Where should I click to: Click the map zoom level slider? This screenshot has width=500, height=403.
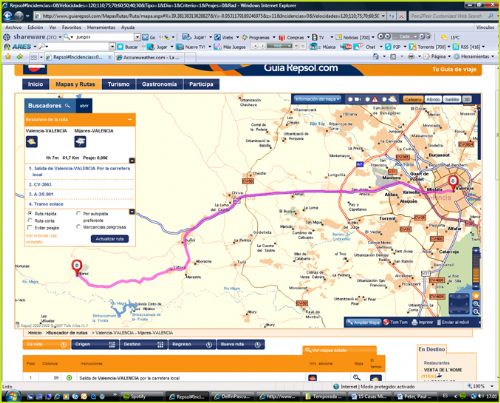tap(476, 269)
